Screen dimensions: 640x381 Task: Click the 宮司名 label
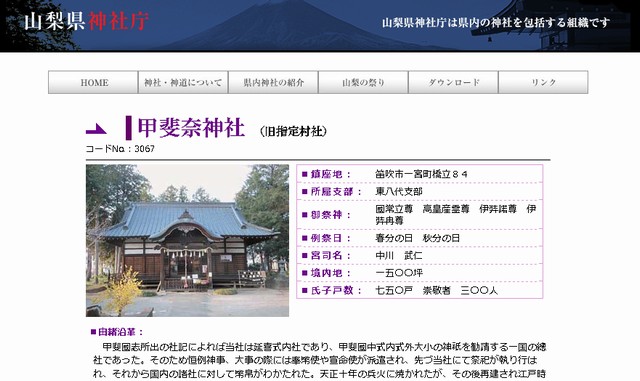coord(326,256)
